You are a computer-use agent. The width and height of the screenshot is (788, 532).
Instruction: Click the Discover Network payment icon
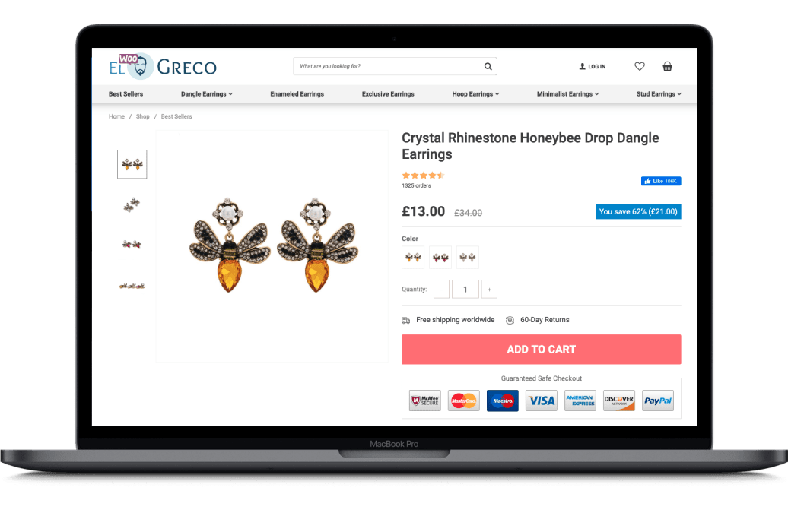point(618,401)
